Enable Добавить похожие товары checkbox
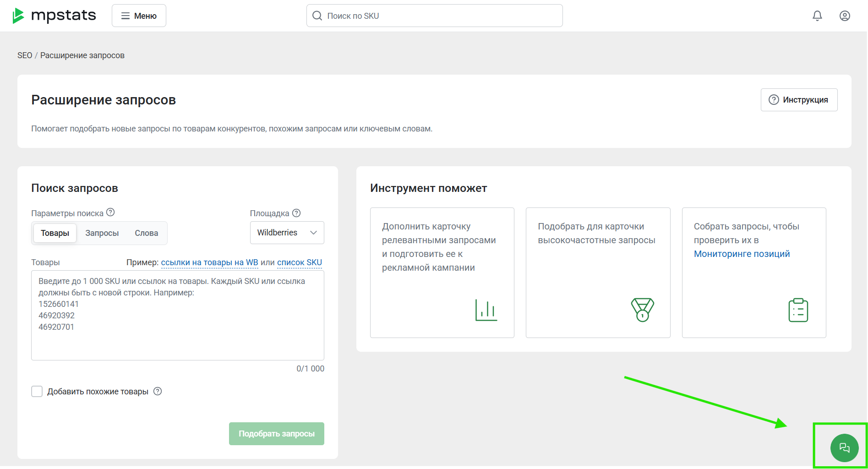This screenshot has width=868, height=469. click(x=37, y=391)
